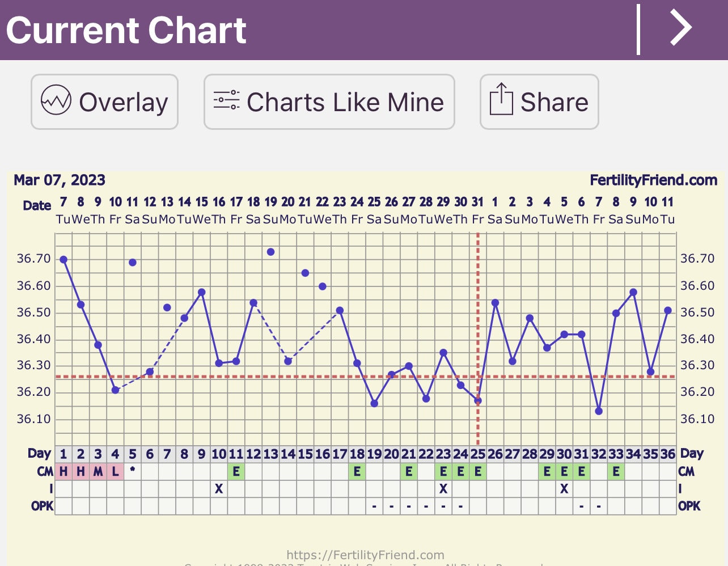This screenshot has height=566, width=728.
Task: Open the FertilityFriend.com link at top right of chart
Action: [653, 180]
